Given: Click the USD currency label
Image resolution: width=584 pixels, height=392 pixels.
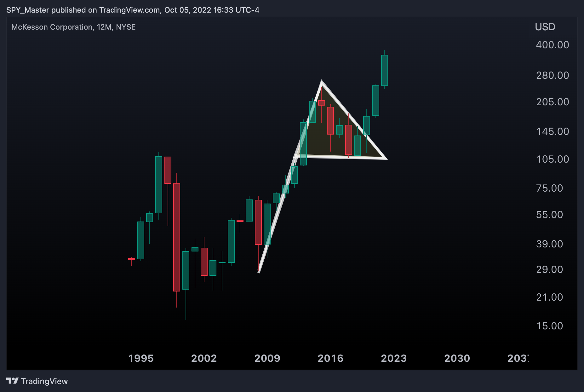Looking at the screenshot, I should click(x=545, y=27).
